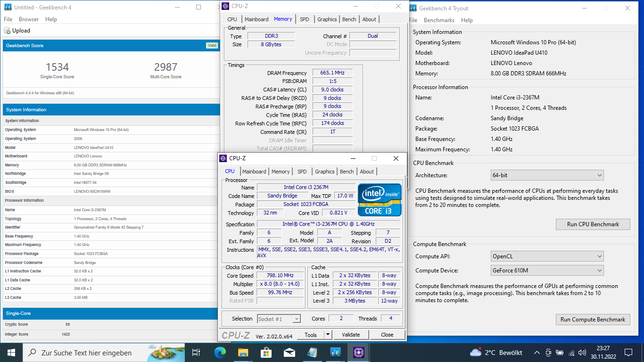Image resolution: width=644 pixels, height=362 pixels.
Task: Open the Compute API OpenCL dropdown
Action: 547,256
